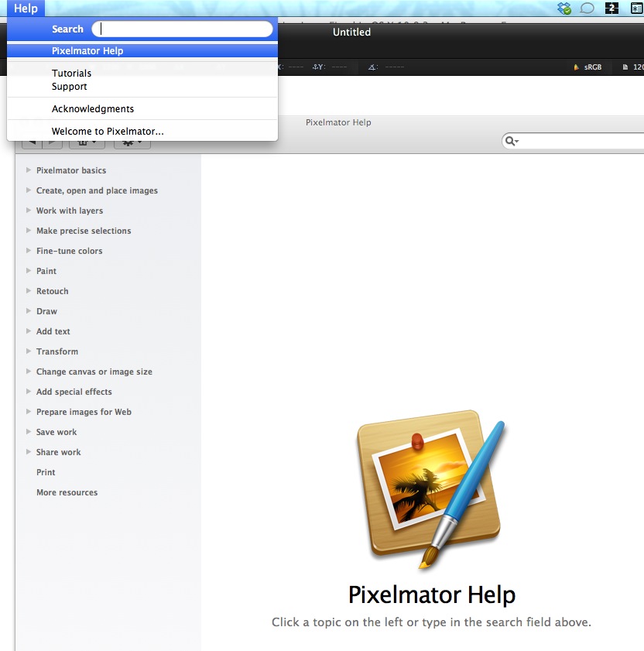Choose Tutorials from the Help menu
The height and width of the screenshot is (651, 644).
pos(142,73)
